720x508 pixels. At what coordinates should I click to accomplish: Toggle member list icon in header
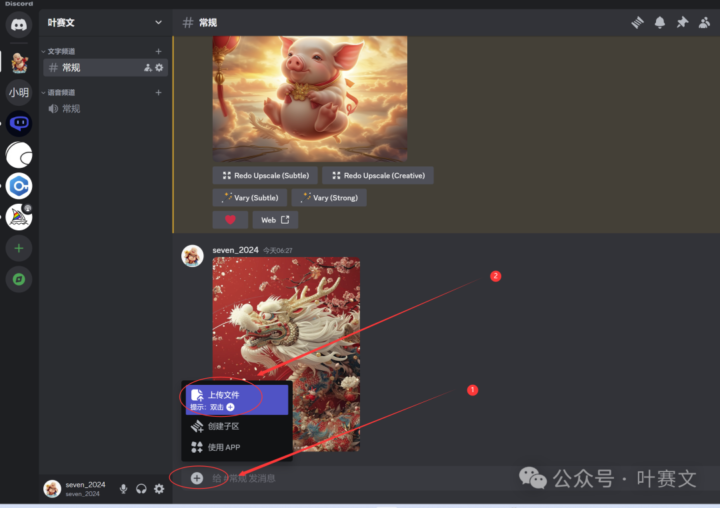(x=704, y=22)
